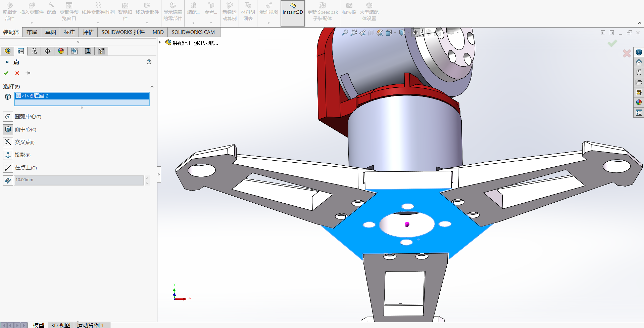Click the 材料明细表 Bill of Materials tool
This screenshot has width=644, height=328.
tap(248, 12)
